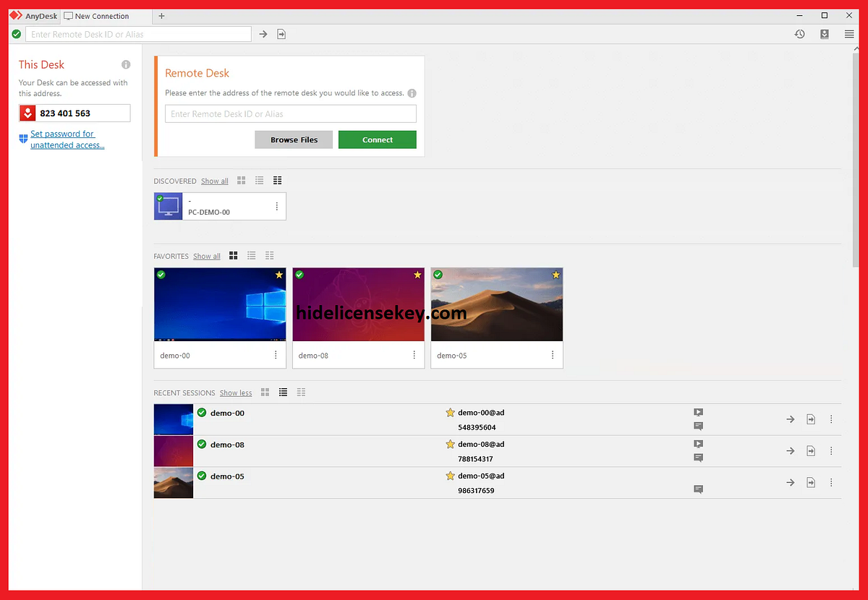Image resolution: width=868 pixels, height=600 pixels.
Task: Toggle the favorite star on demo-08 recent session
Action: [x=451, y=444]
